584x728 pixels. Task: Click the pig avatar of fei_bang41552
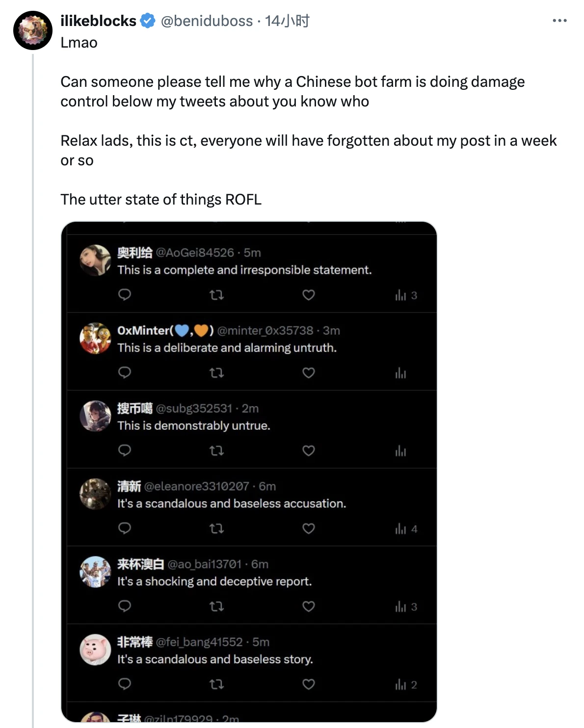[95, 650]
